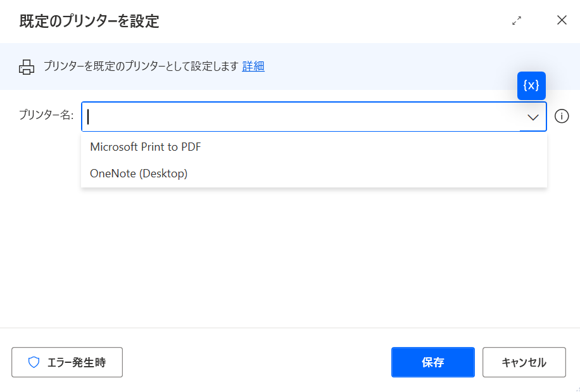This screenshot has width=580, height=392.
Task: Expand the dialog with the diagonal arrows icon
Action: pos(517,21)
